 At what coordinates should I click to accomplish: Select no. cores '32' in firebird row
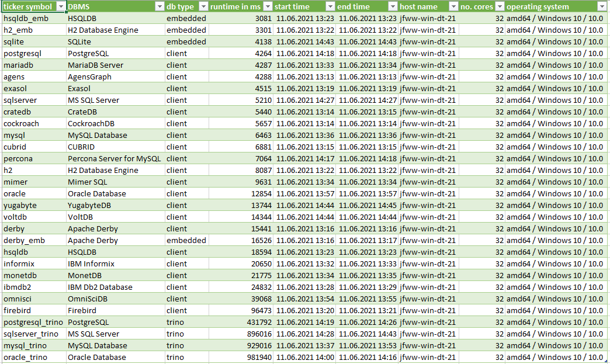482,310
